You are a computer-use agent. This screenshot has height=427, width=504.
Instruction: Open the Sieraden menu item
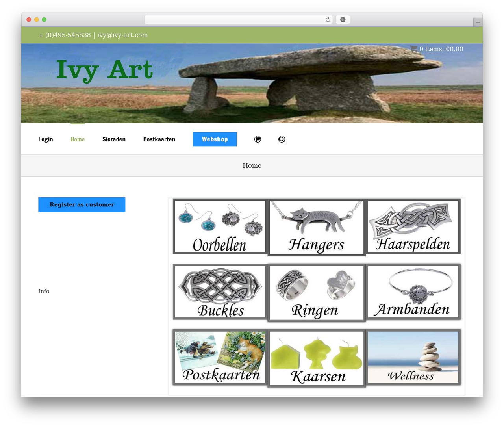(x=114, y=139)
